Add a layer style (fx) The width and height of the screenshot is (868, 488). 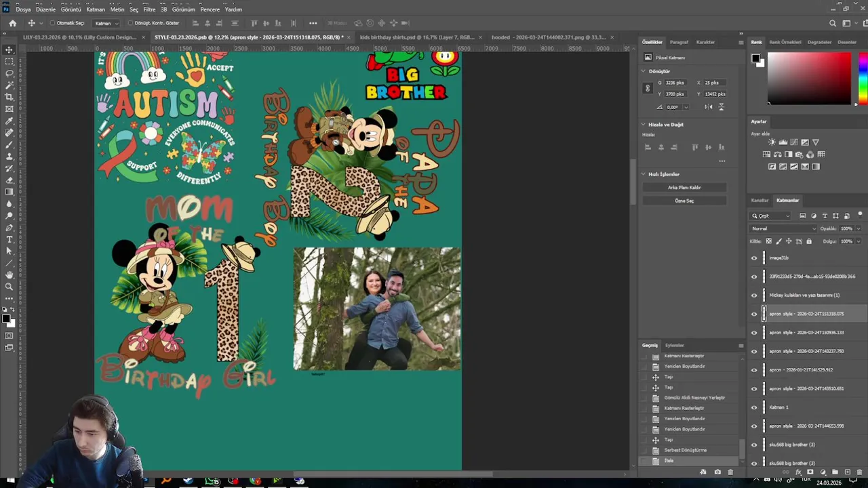tap(798, 472)
